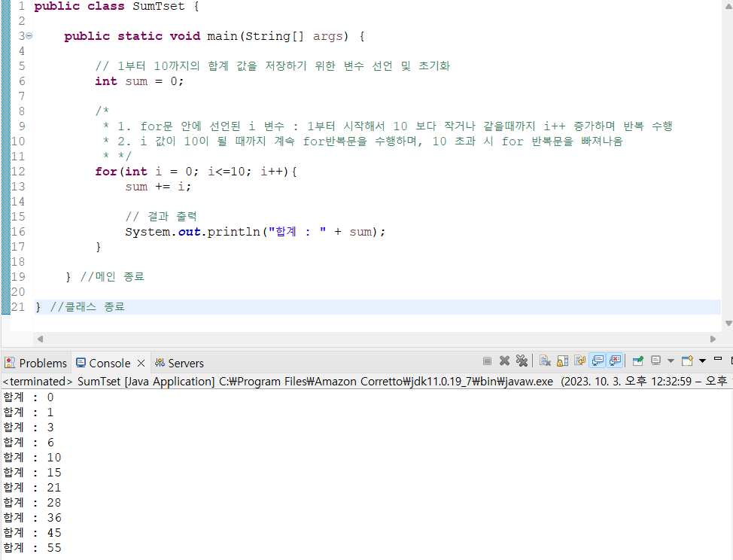Clear the console output
The image size is (733, 560).
click(x=545, y=361)
